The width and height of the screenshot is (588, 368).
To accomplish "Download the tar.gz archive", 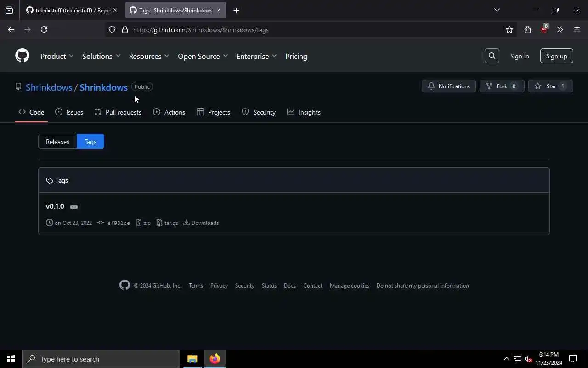I will (x=167, y=223).
